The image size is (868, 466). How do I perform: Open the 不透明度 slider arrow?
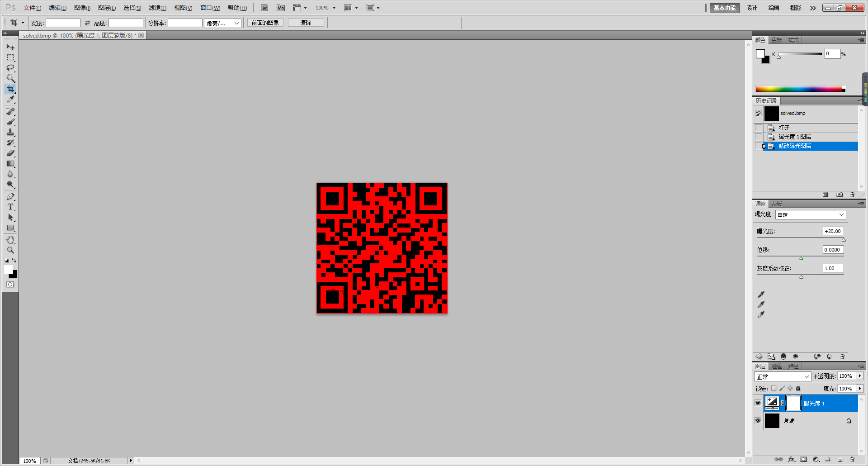(860, 376)
